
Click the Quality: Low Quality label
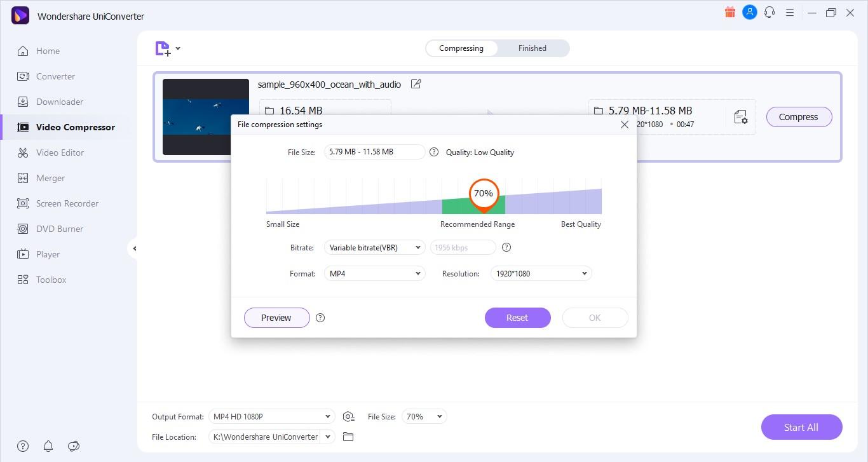(480, 152)
